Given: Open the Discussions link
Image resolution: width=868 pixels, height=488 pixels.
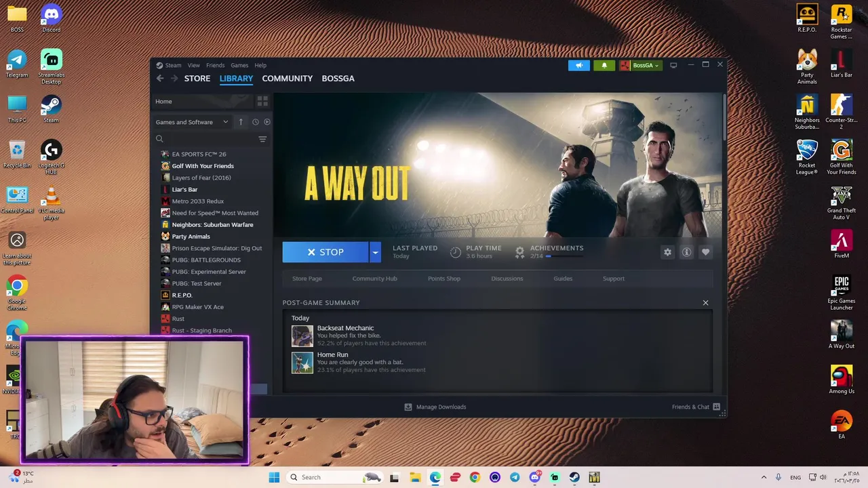Looking at the screenshot, I should (x=507, y=279).
